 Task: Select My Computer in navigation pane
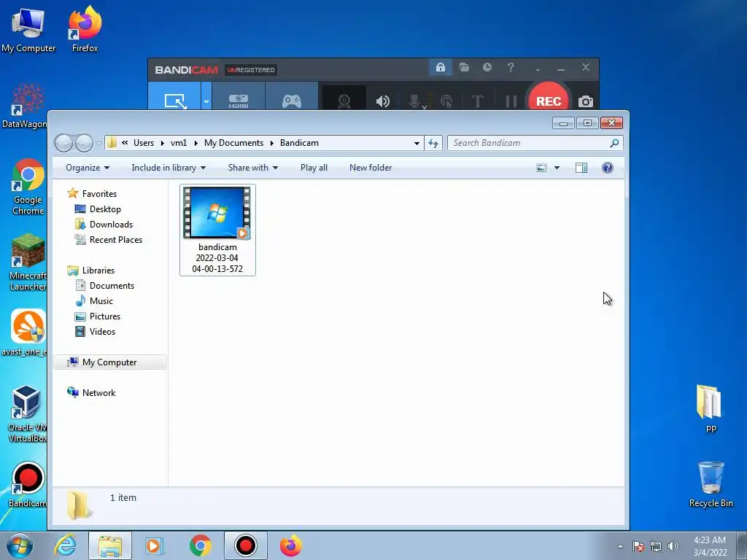coord(109,362)
